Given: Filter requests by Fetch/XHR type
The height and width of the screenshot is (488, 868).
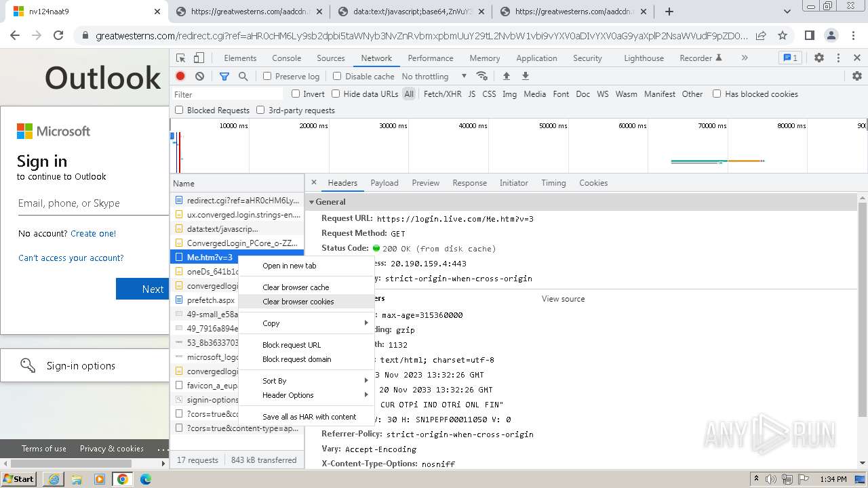Looking at the screenshot, I should coord(442,94).
